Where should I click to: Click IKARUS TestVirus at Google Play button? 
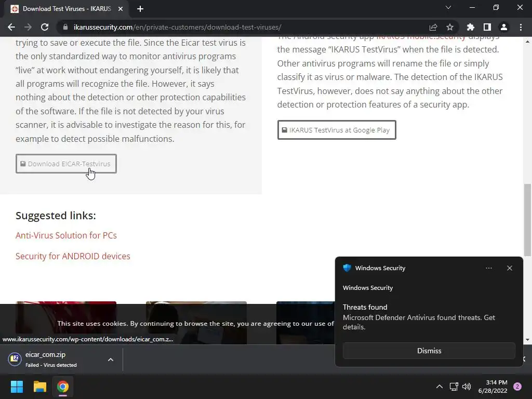(337, 130)
